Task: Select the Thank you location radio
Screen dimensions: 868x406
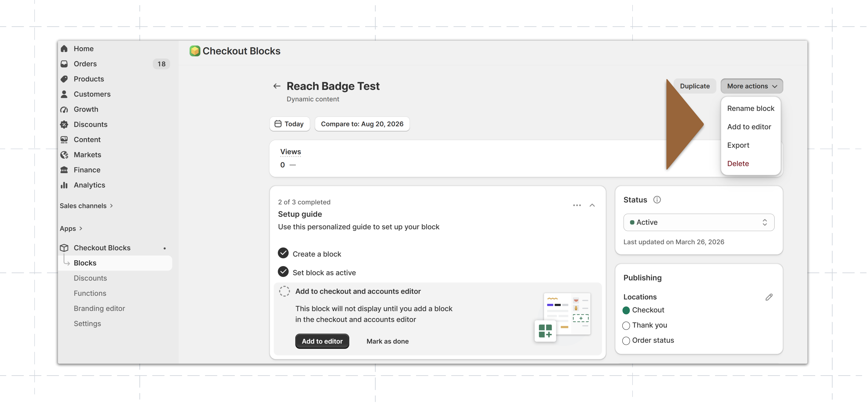Action: [626, 325]
